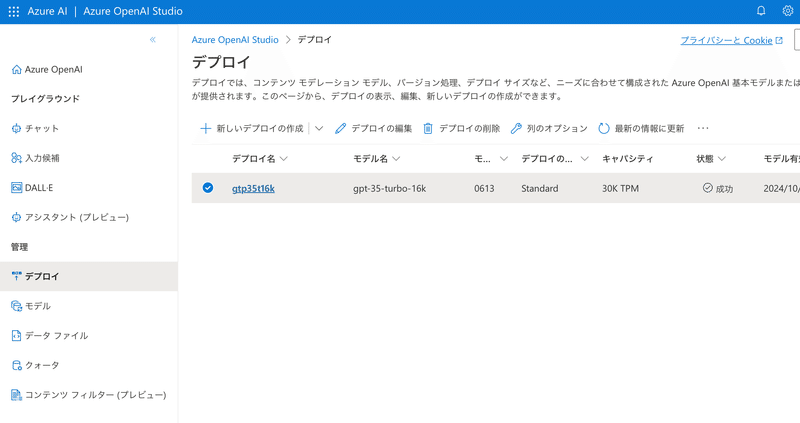Click gpt-35-turbo-16k model name cell
Screen dimensions: 800x423
(x=389, y=188)
